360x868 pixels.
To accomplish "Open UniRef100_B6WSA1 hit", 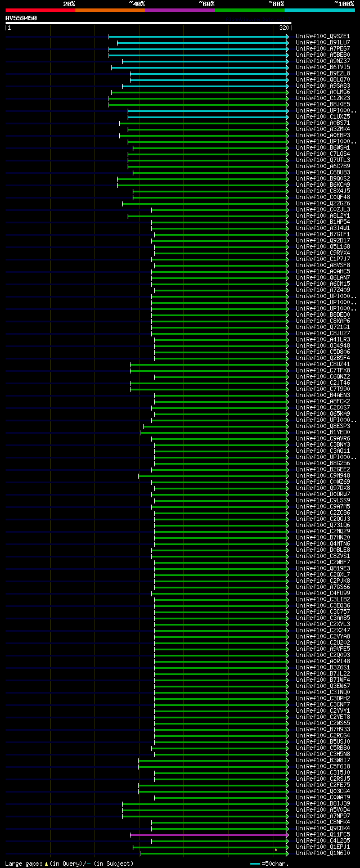I will coord(323,148).
